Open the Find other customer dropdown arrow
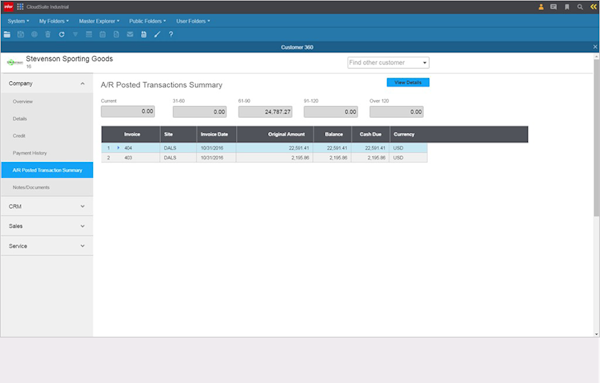The image size is (600, 383). tap(424, 63)
